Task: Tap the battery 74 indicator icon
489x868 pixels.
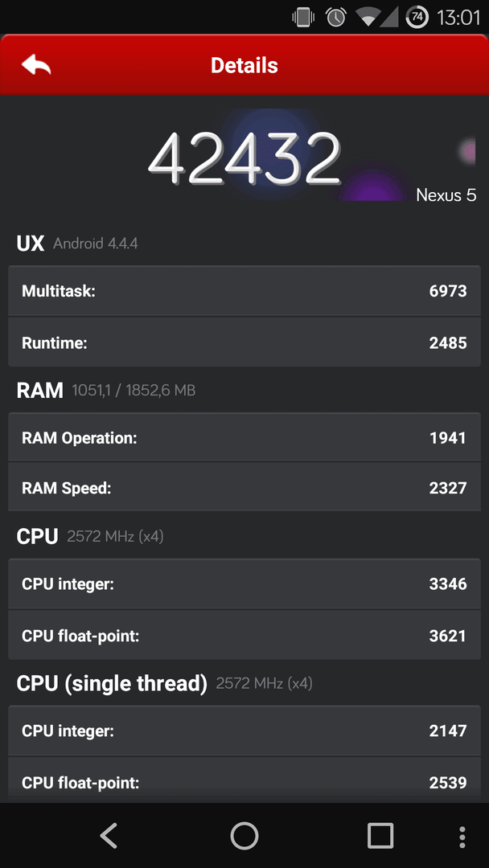Action: (x=417, y=17)
